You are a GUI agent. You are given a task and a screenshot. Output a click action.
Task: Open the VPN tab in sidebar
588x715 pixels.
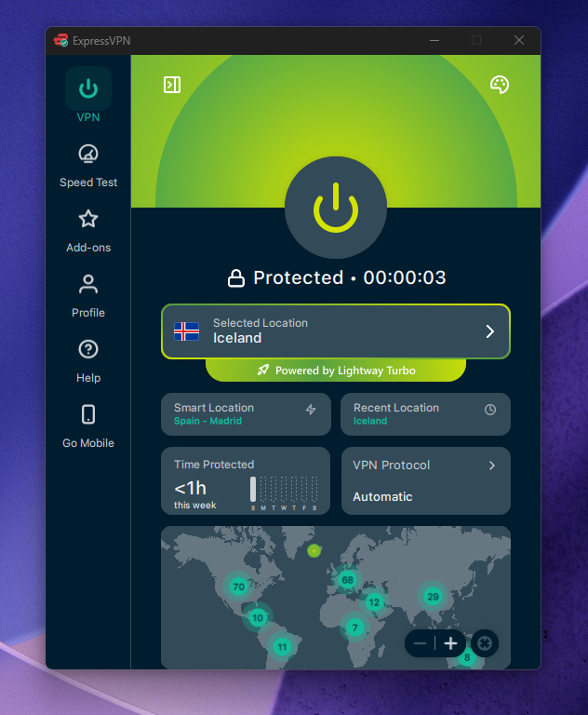(x=88, y=95)
